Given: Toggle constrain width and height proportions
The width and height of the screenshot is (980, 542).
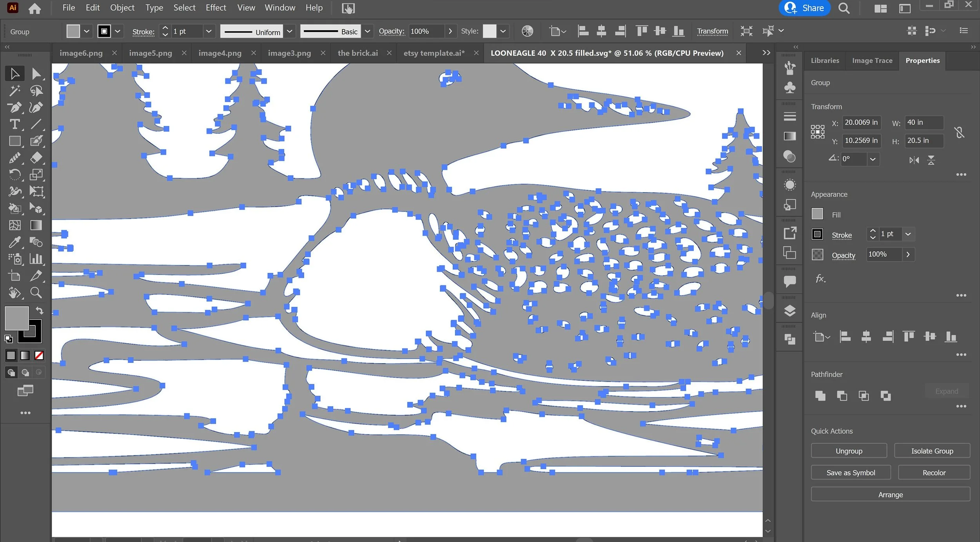Looking at the screenshot, I should pos(959,132).
